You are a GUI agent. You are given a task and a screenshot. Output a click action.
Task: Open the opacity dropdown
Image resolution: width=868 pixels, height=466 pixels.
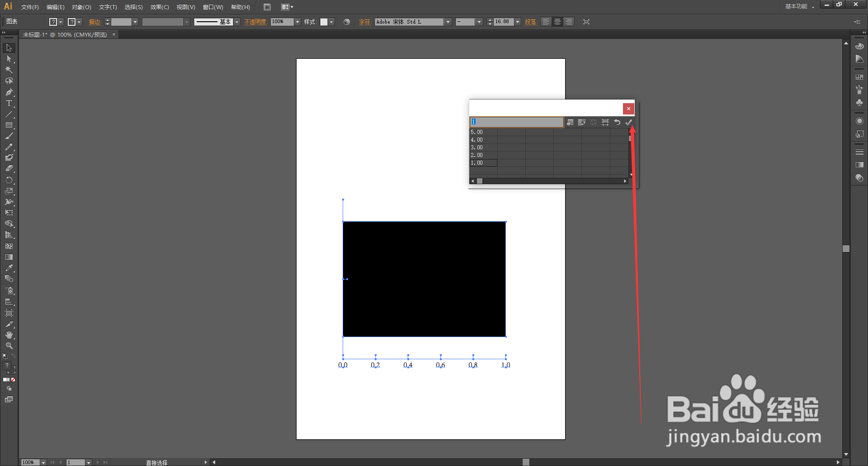[x=297, y=21]
